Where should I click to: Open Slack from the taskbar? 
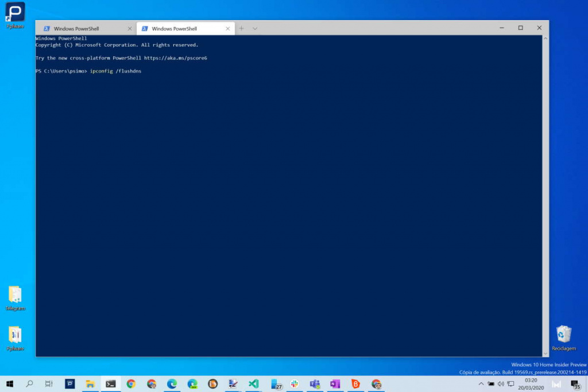[x=295, y=384]
